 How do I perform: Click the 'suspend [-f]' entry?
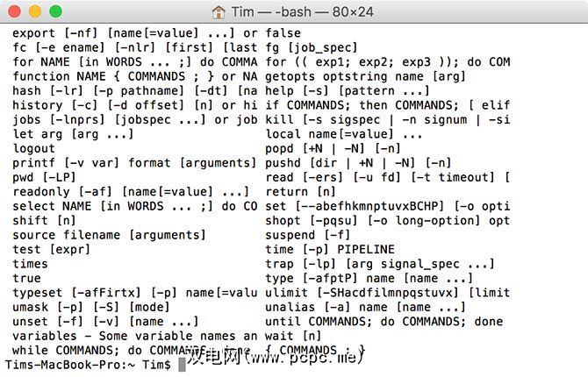tap(307, 234)
